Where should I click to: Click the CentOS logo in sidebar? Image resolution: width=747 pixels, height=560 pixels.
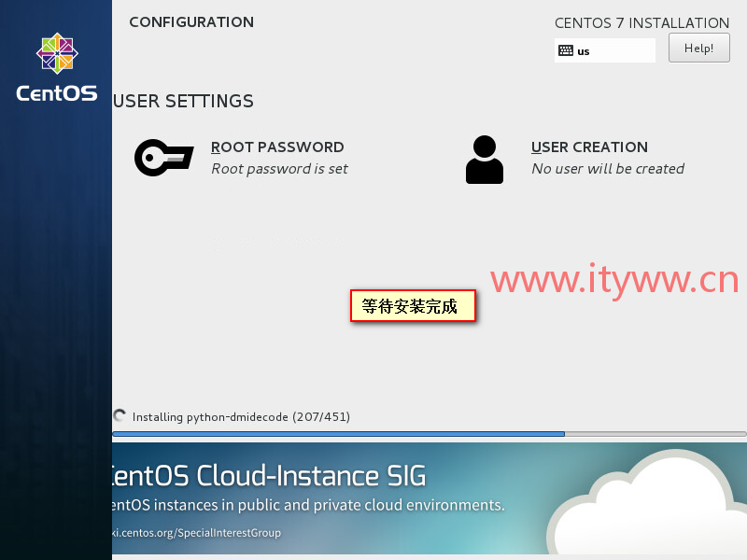(x=57, y=53)
